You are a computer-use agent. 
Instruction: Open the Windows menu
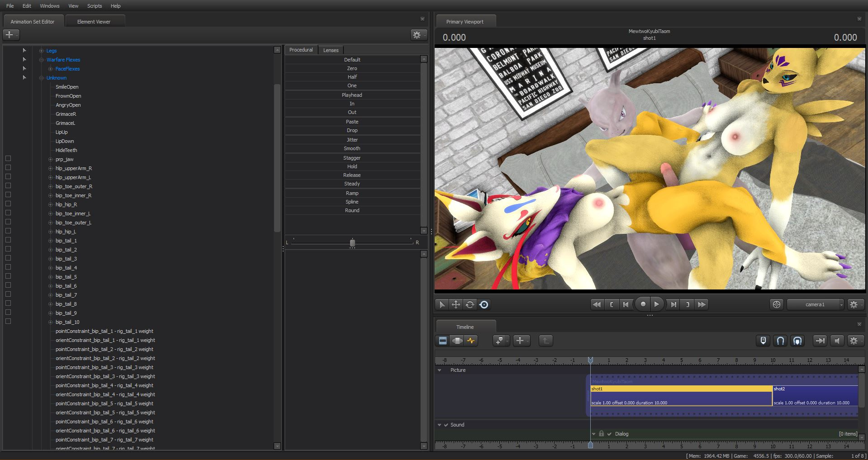[50, 6]
